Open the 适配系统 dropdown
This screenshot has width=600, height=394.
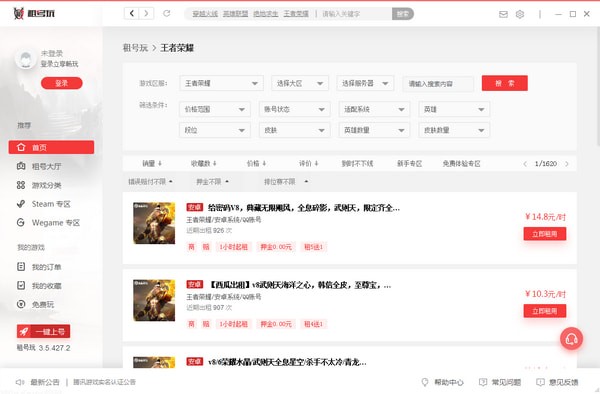(x=374, y=109)
